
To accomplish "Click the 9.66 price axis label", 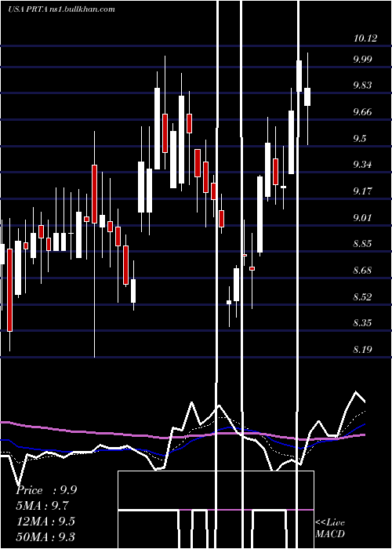I will pos(362,112).
